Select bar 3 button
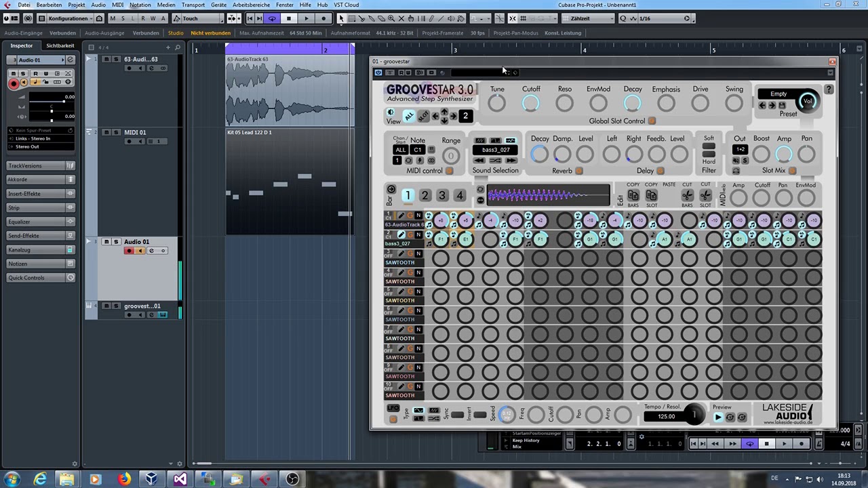The image size is (868, 488). [x=442, y=196]
